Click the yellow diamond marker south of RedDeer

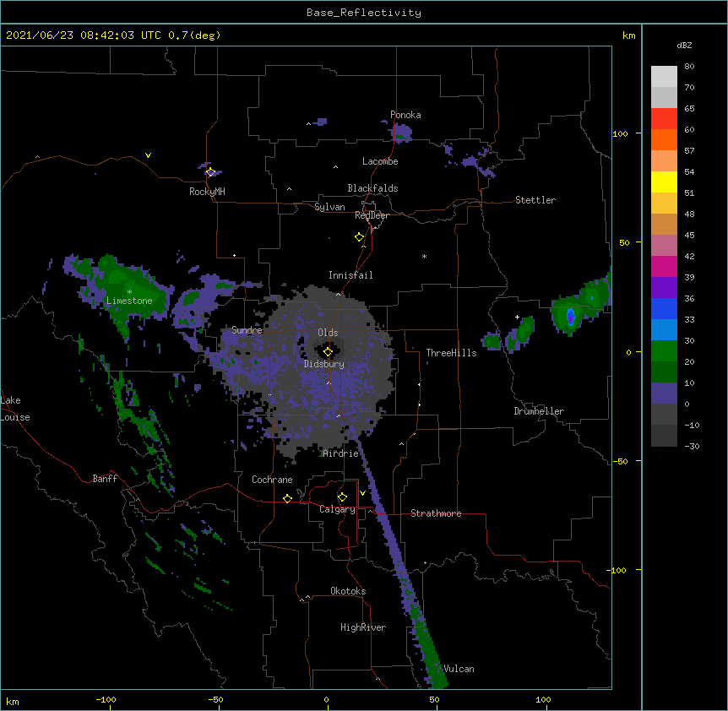click(x=359, y=237)
